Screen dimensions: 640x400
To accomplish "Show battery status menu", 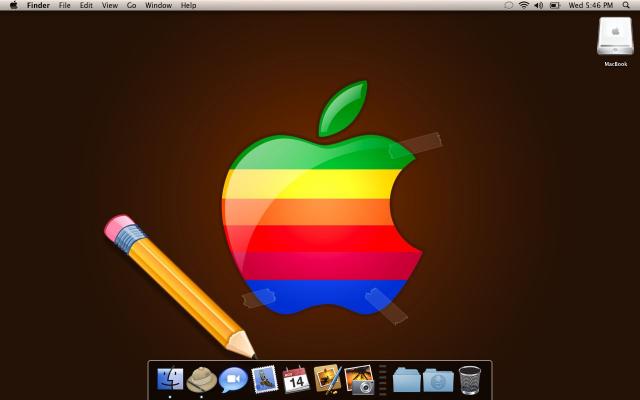I will 555,5.
